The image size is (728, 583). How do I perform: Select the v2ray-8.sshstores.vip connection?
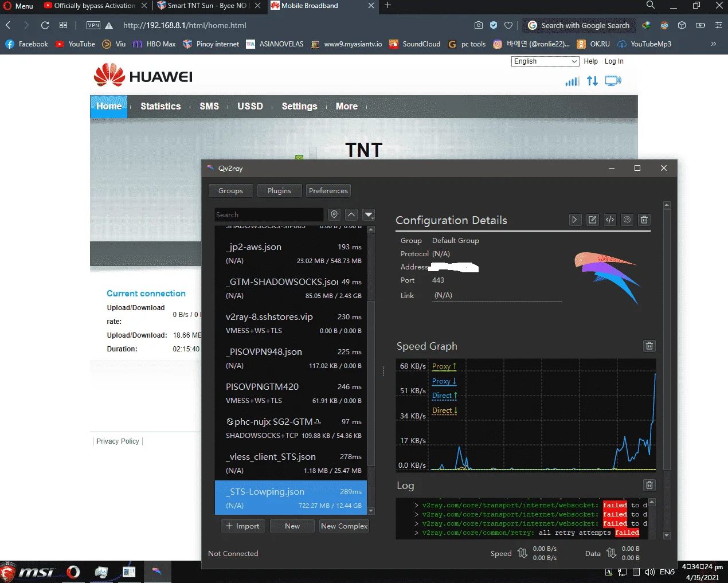tap(291, 323)
